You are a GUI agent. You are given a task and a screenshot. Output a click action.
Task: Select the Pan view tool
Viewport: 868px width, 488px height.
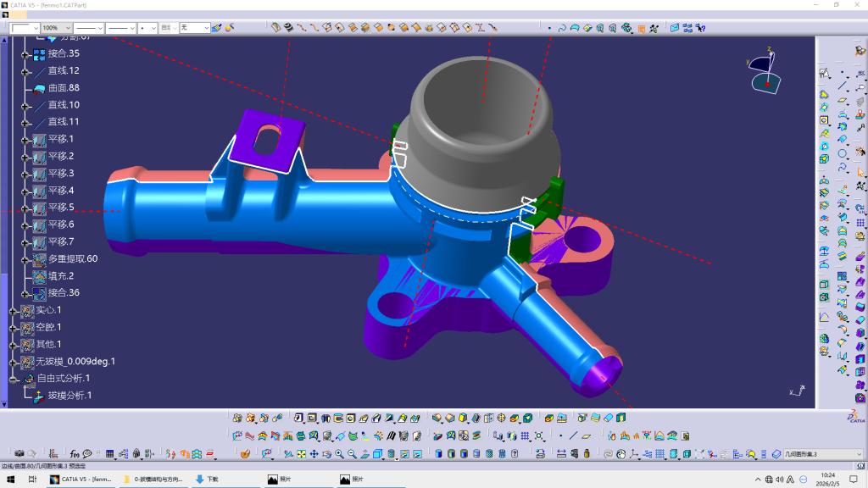(x=314, y=454)
